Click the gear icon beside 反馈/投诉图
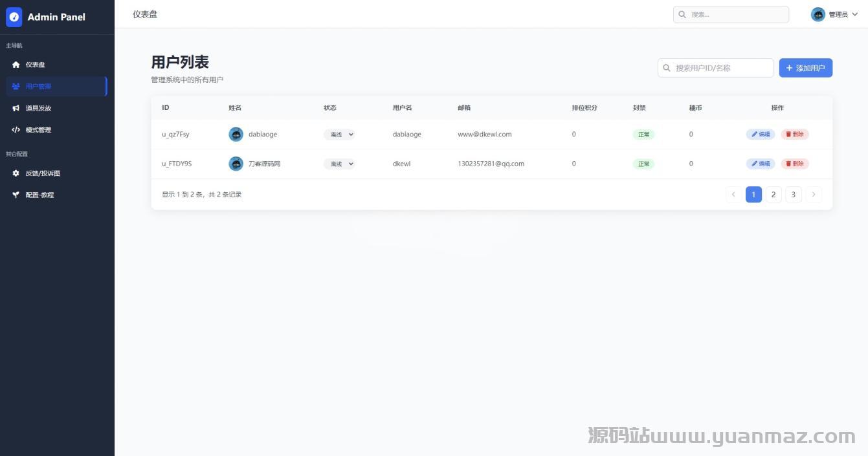The height and width of the screenshot is (456, 868). [x=16, y=173]
